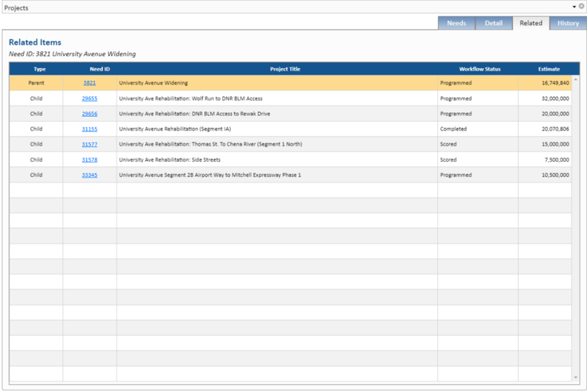The height and width of the screenshot is (392, 587).
Task: Sort by the Type column header
Action: (40, 69)
